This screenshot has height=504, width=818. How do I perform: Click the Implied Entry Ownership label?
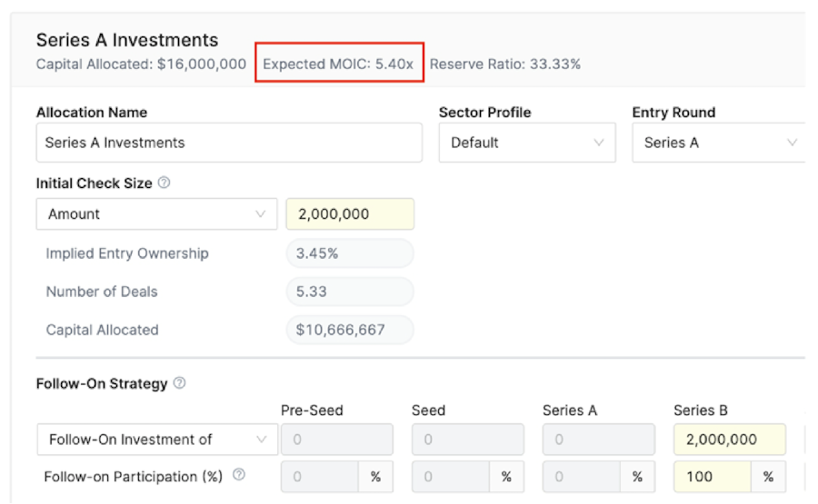tap(127, 253)
